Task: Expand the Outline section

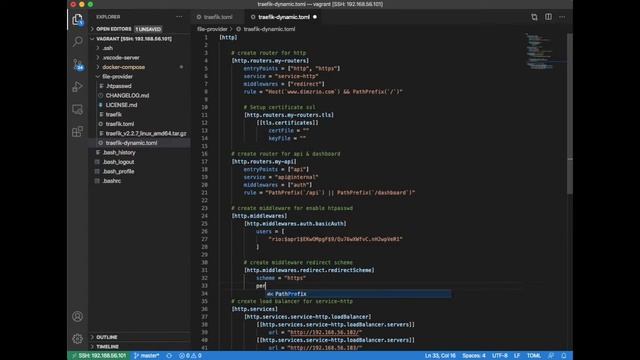Action: point(140,337)
